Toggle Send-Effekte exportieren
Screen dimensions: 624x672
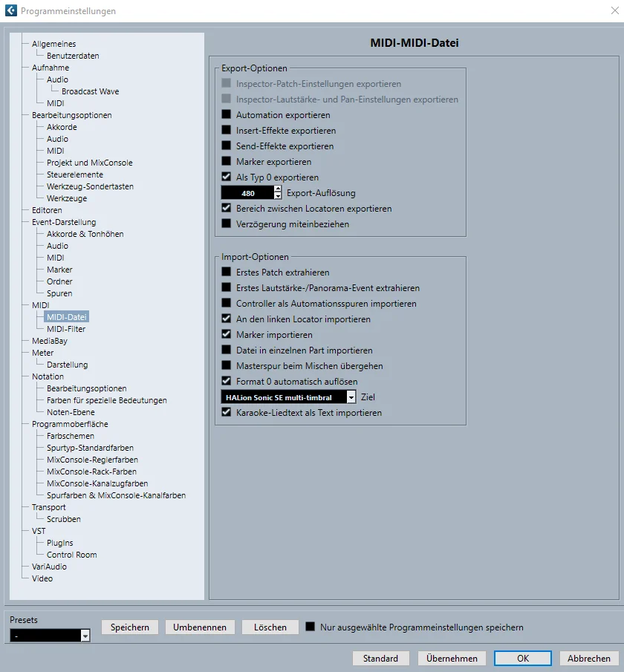pos(226,146)
